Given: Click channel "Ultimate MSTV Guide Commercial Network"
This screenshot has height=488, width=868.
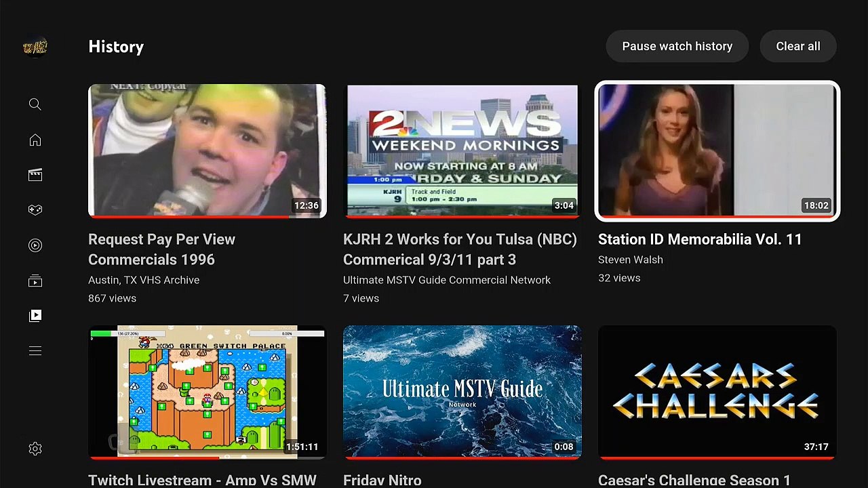Looking at the screenshot, I should pos(447,280).
